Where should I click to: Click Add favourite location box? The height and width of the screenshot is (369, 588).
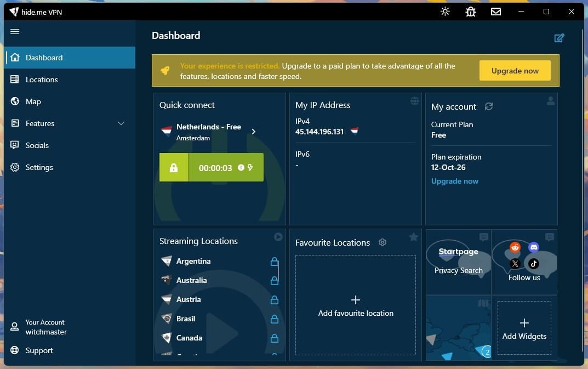356,305
